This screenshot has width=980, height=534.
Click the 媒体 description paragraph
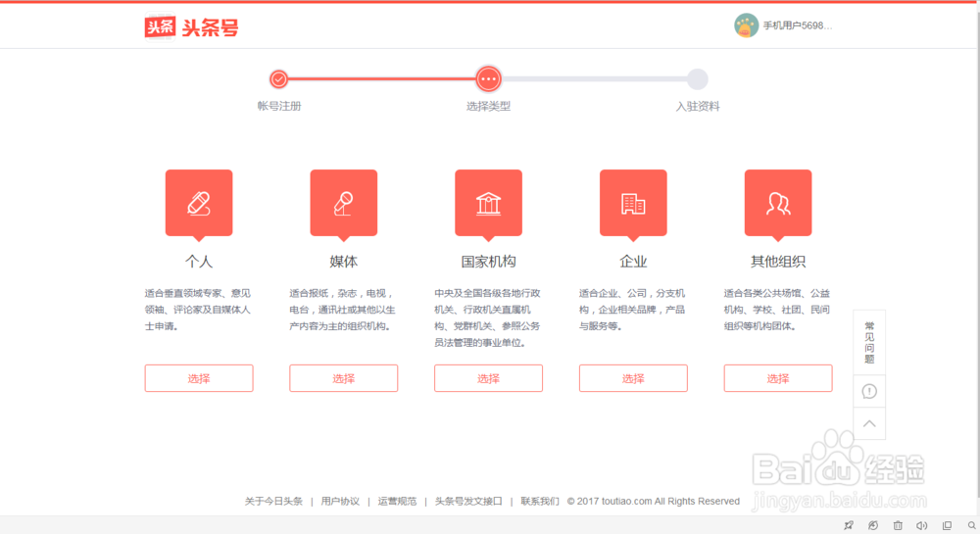pos(342,310)
